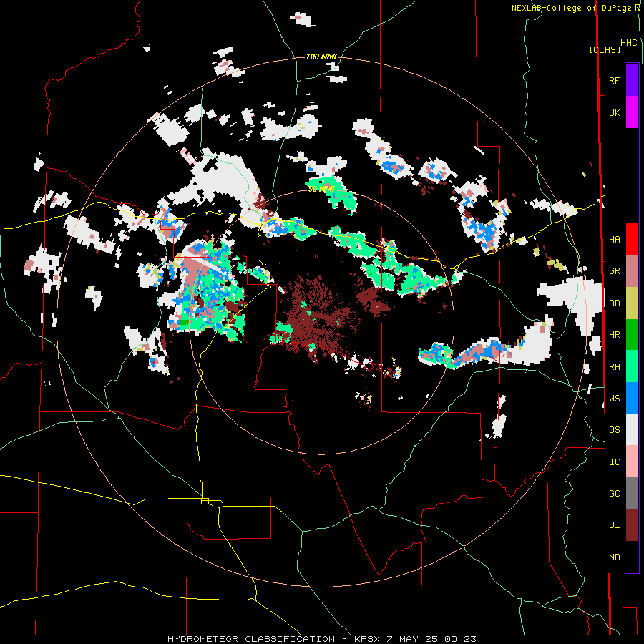The image size is (644, 644).
Task: Click the DS white legend swatch
Action: point(632,429)
